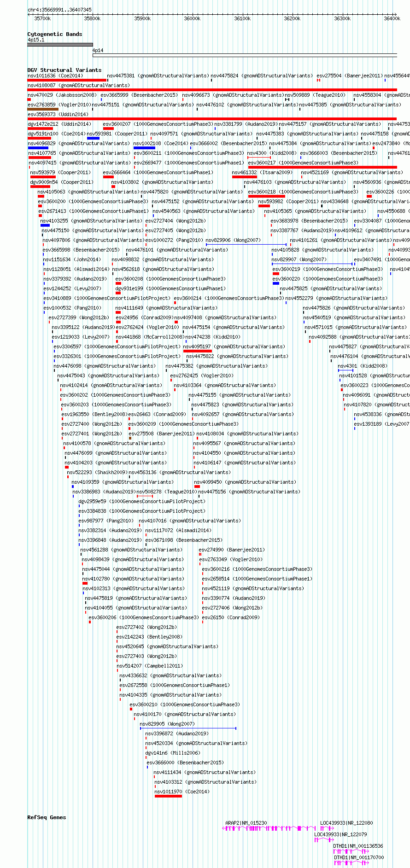
Task: Select blue variant nsv593981 (Cooper2011)
Action: 93,138
